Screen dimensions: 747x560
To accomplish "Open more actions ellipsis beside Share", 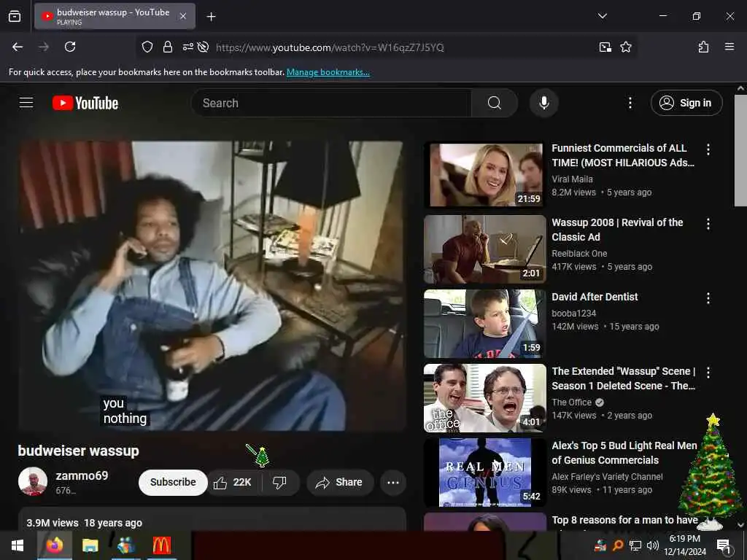I will (393, 483).
